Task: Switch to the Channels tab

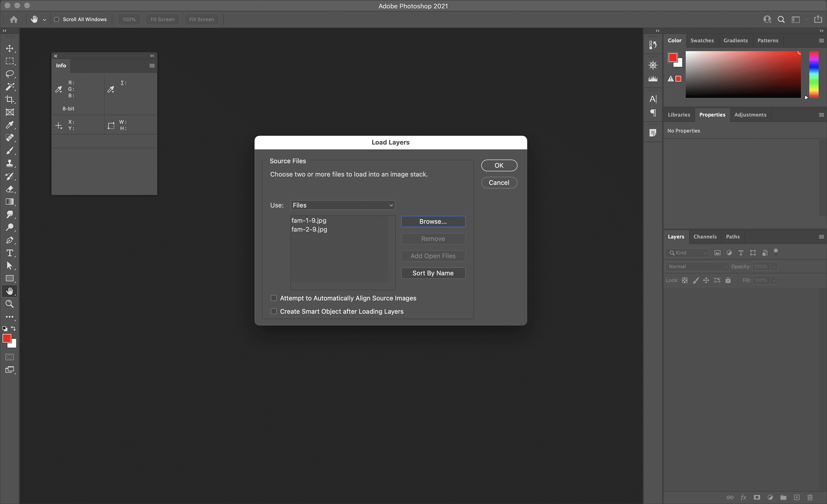Action: pos(705,237)
